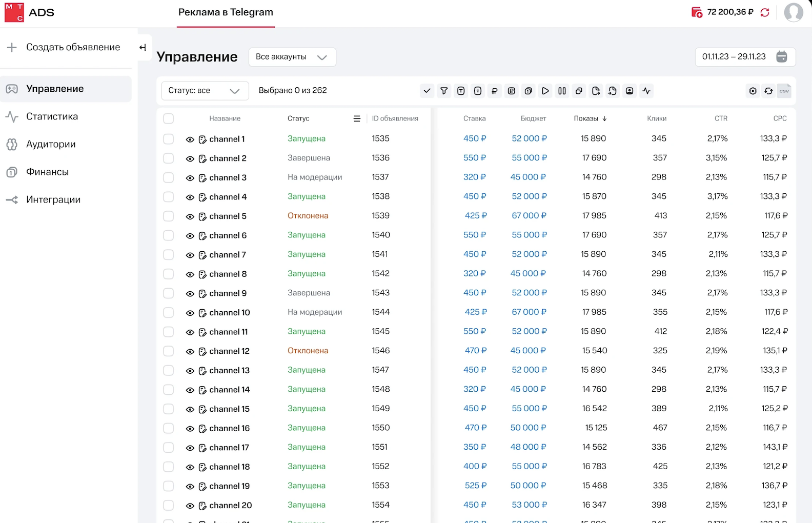812x523 pixels.
Task: Select the checkbox for channel 20
Action: (168, 505)
